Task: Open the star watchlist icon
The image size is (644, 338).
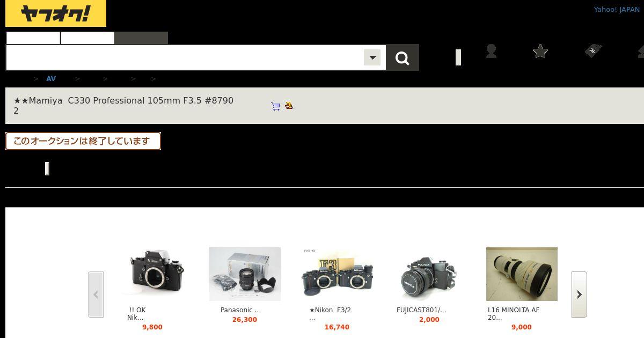Action: tap(540, 51)
